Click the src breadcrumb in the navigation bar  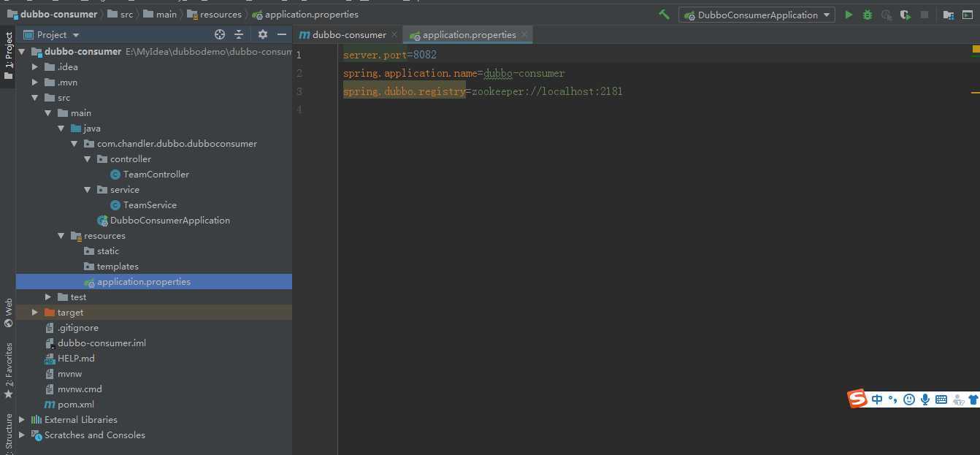click(120, 14)
